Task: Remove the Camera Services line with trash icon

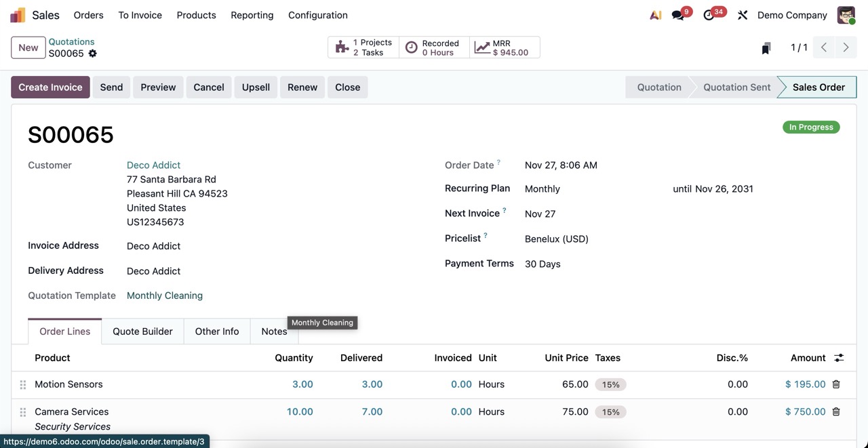Action: (x=836, y=411)
